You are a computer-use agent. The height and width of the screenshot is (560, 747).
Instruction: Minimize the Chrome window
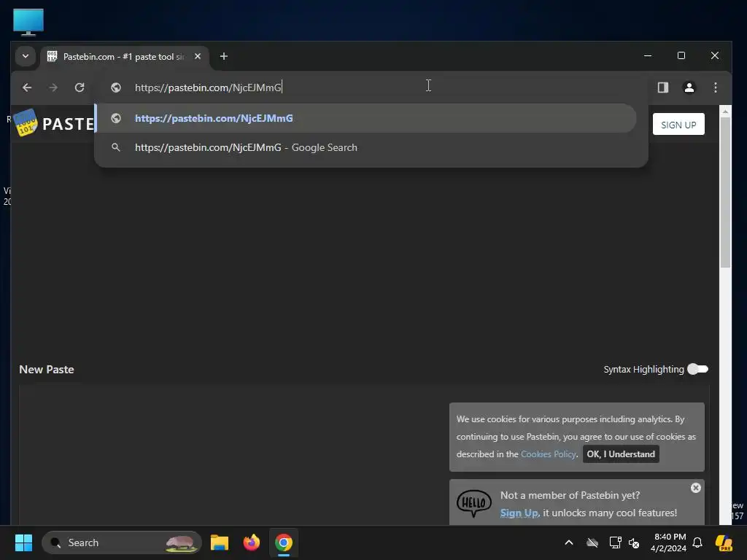click(x=648, y=55)
